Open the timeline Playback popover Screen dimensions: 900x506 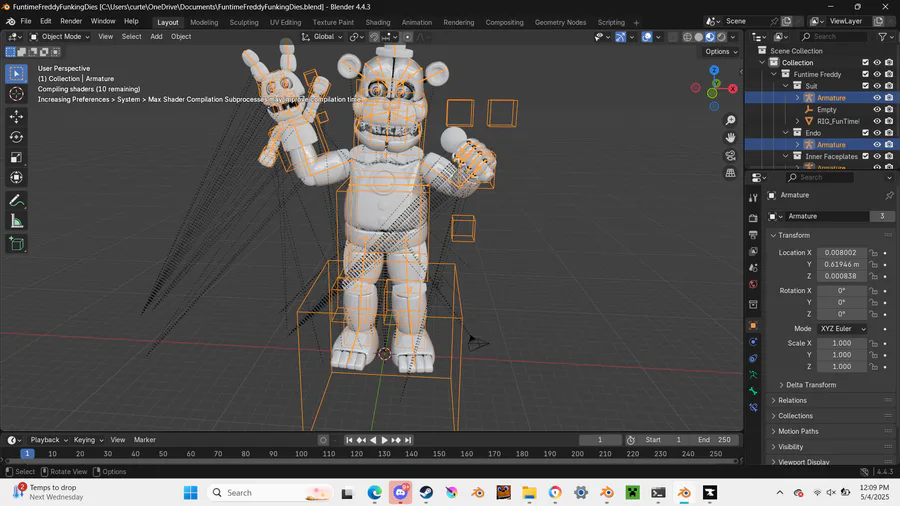49,440
